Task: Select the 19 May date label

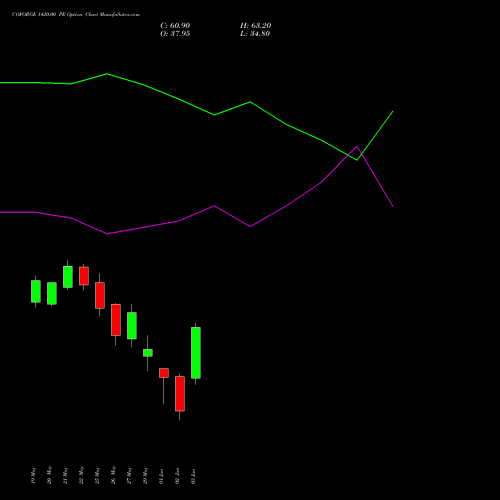Action: [33, 475]
